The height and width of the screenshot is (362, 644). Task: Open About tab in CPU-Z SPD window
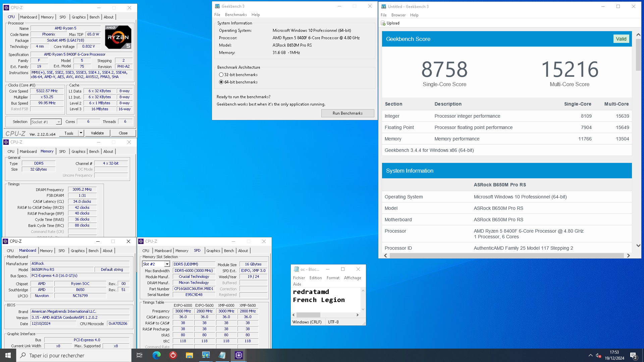tap(243, 251)
